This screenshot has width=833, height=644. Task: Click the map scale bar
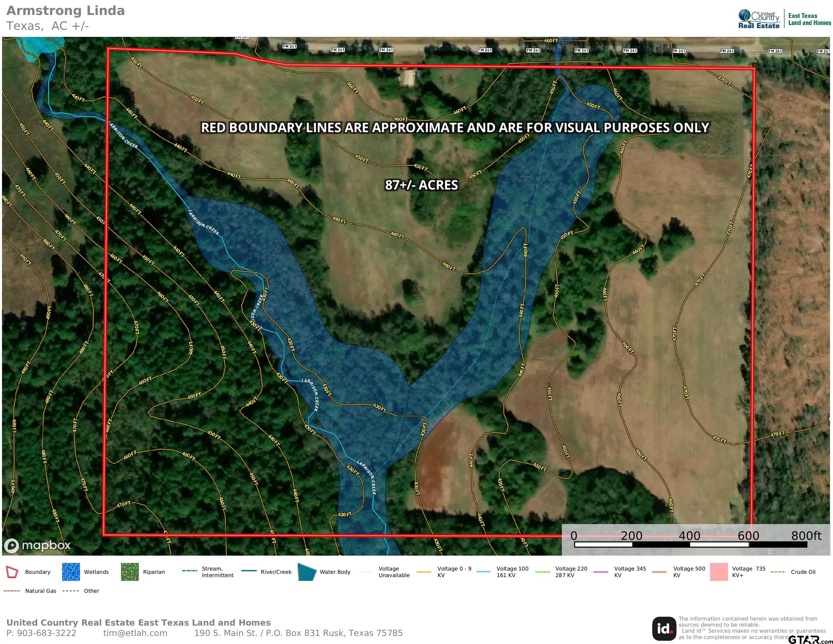[690, 544]
